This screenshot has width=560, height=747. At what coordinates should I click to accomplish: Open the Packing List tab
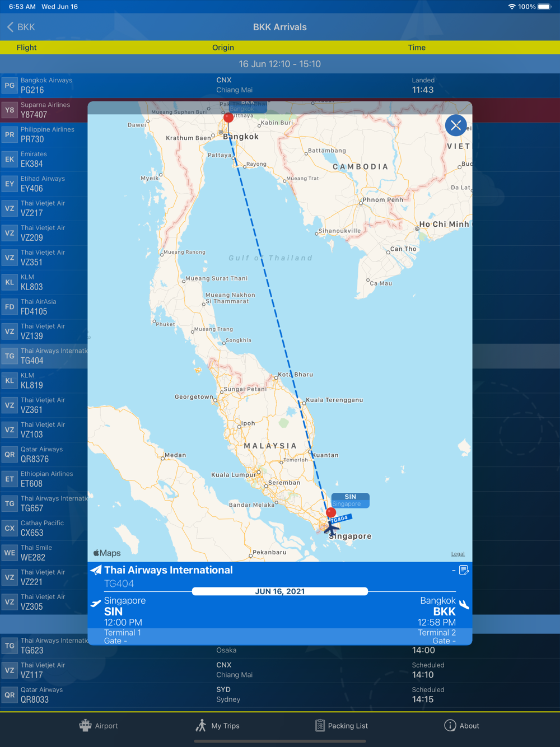click(x=341, y=726)
